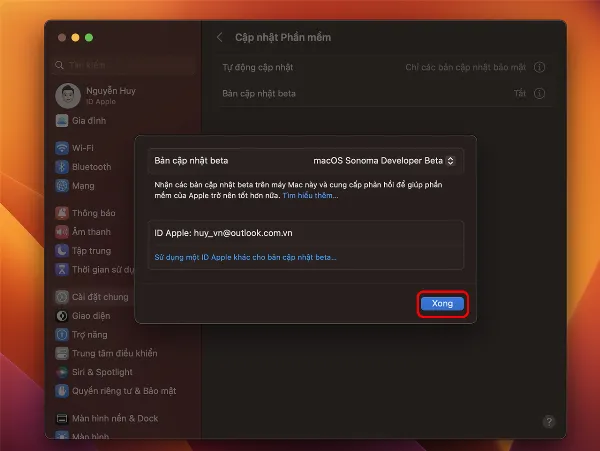Viewport: 600px width, 451px height.
Task: Select Cài đặt chung gear icon
Action: (x=62, y=297)
